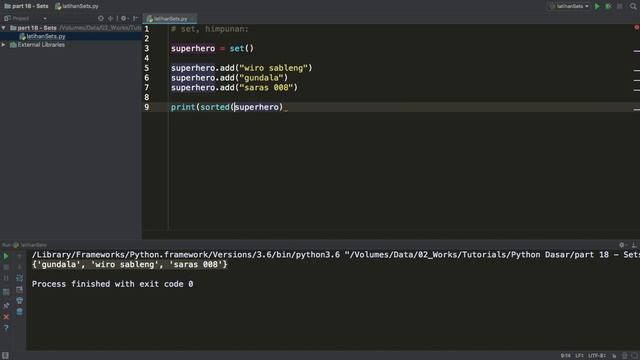Click line number 9 in the gutter

pos(147,107)
